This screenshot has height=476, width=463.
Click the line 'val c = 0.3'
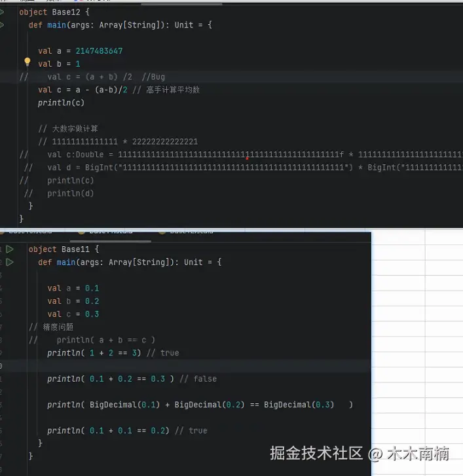pyautogui.click(x=73, y=314)
